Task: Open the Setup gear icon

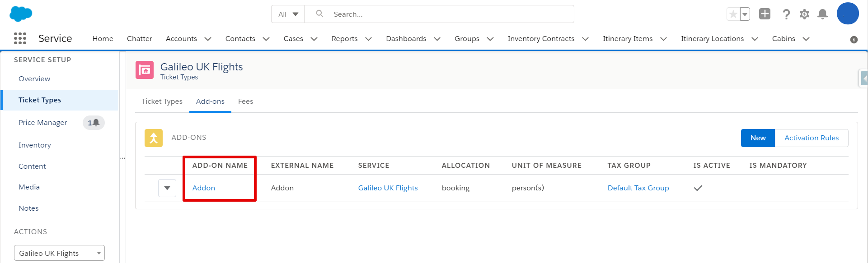Action: 804,14
